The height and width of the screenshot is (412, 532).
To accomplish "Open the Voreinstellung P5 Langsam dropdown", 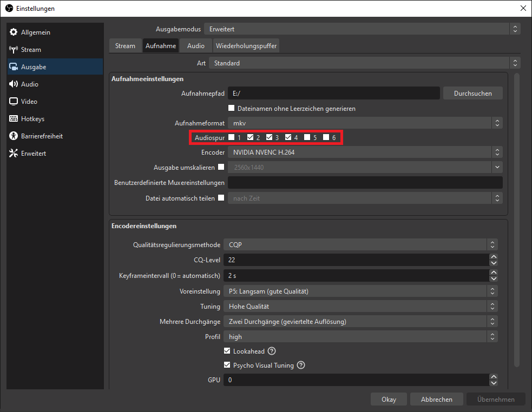I will (x=360, y=291).
